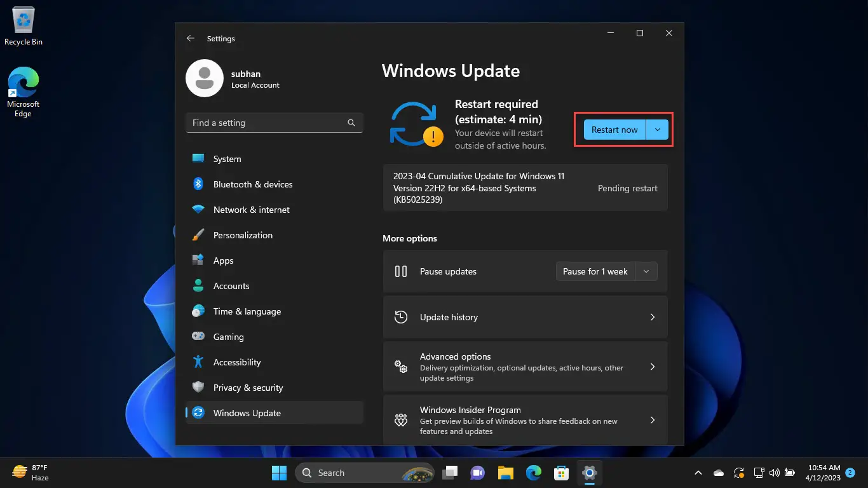Maximize the Settings window
Viewport: 868px width, 488px height.
click(640, 33)
